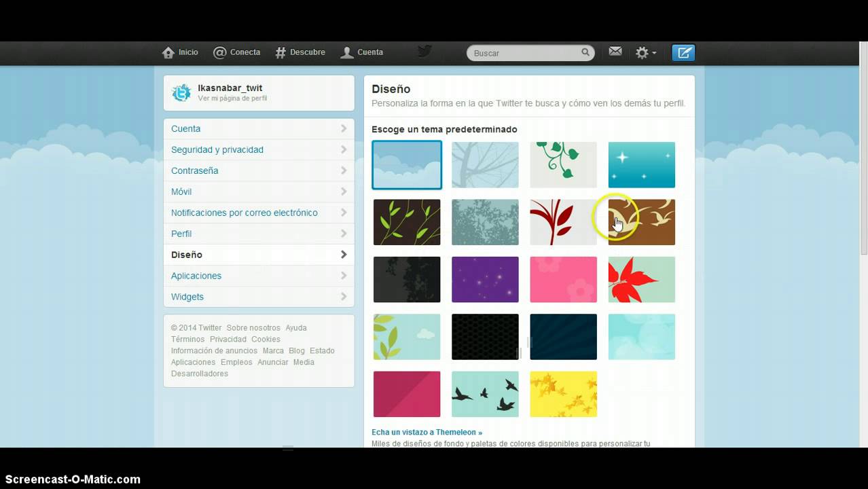Click chevron next to Móvil
Screen dimensions: 868x489
344,192
